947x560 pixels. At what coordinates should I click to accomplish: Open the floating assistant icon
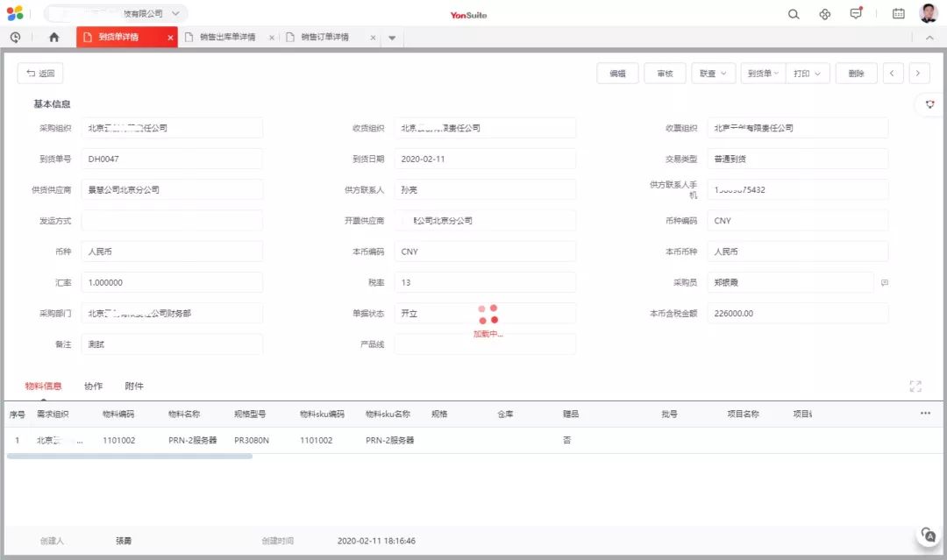(929, 535)
